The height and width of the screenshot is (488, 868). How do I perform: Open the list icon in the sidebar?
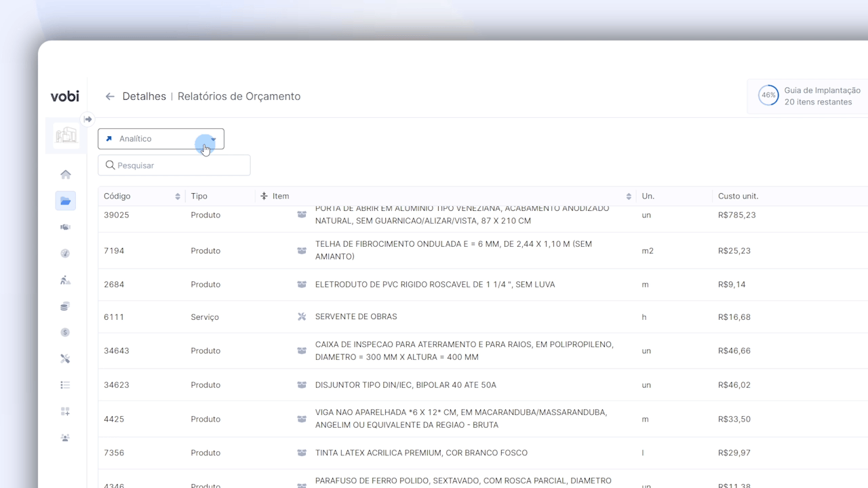[65, 385]
